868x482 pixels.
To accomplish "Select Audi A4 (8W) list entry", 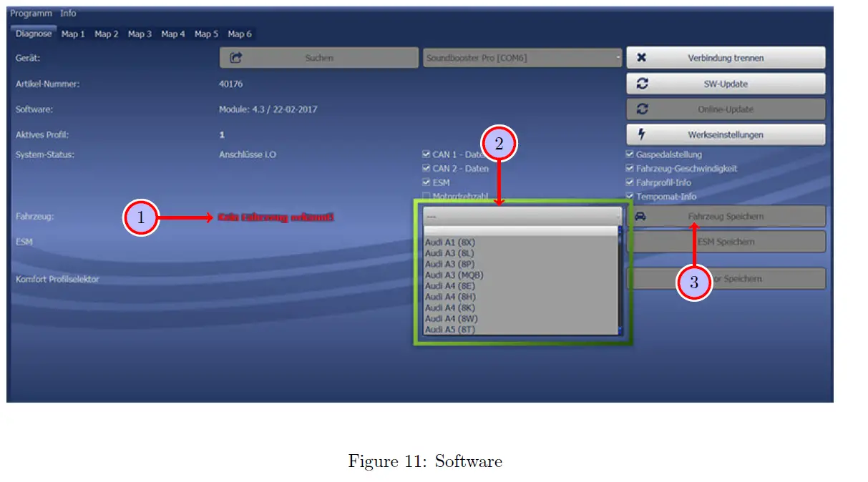I will tap(521, 319).
